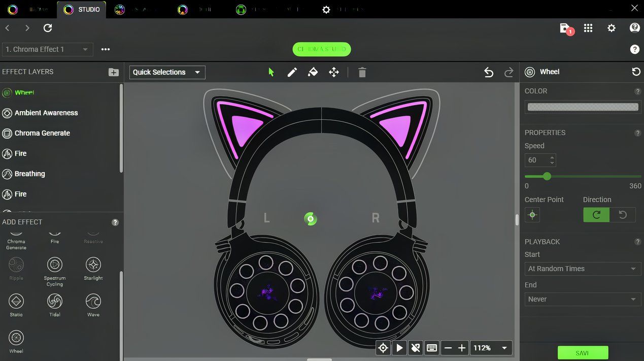Switch to the STUDIO tab
Image resolution: width=644 pixels, height=361 pixels.
(x=82, y=10)
